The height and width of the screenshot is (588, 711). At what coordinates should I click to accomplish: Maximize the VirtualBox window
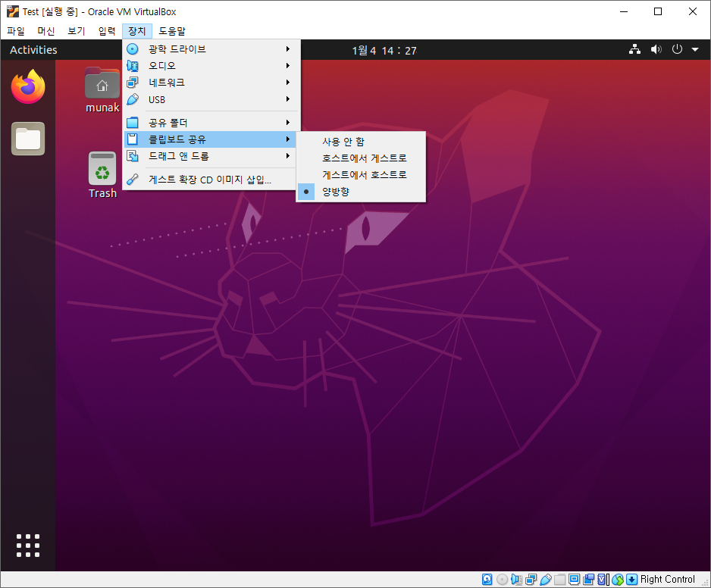(658, 12)
